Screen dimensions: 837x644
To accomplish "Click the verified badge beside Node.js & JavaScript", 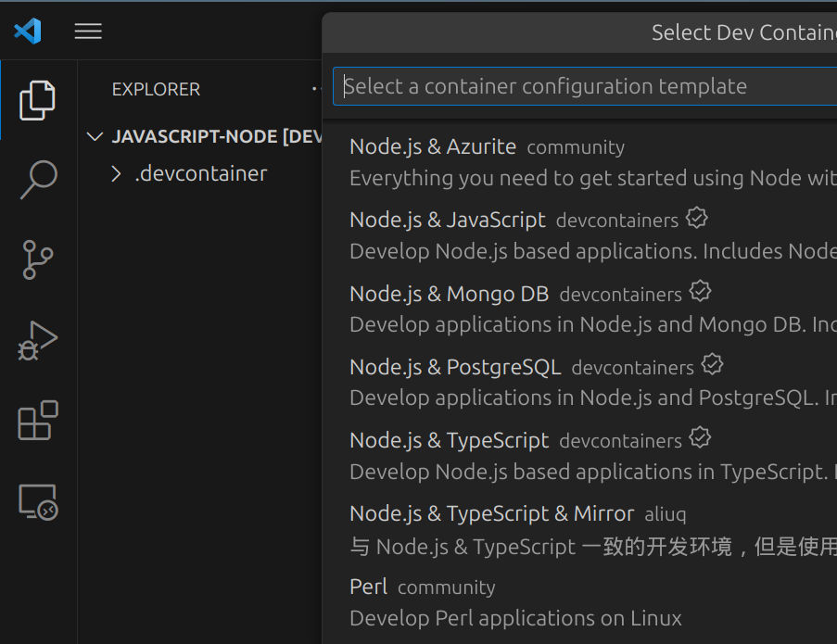I will click(697, 219).
